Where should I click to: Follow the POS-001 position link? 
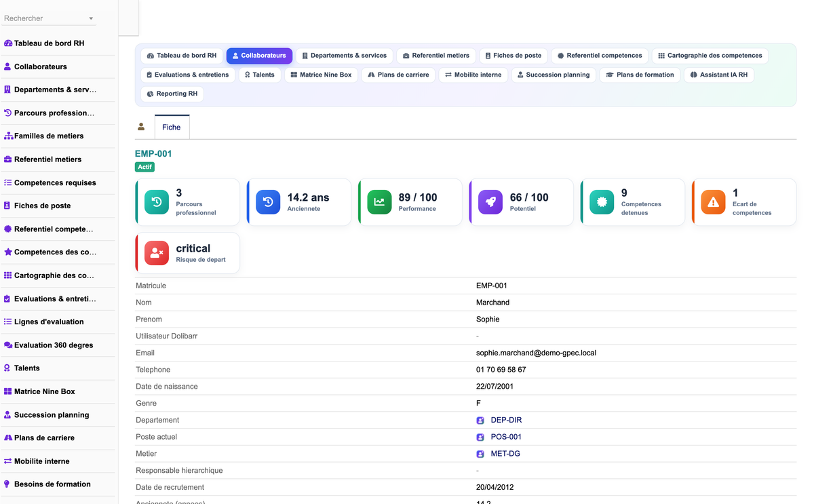(x=506, y=438)
